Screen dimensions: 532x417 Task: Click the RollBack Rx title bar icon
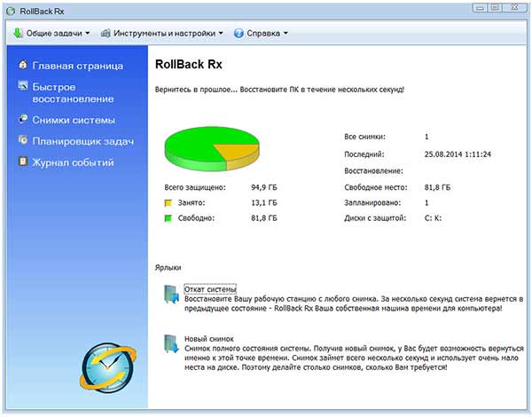pos(11,12)
